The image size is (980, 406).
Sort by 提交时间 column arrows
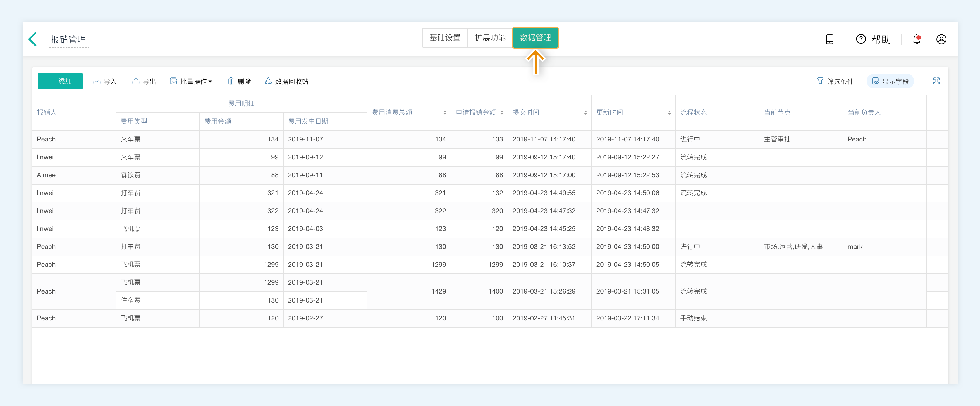pyautogui.click(x=585, y=113)
